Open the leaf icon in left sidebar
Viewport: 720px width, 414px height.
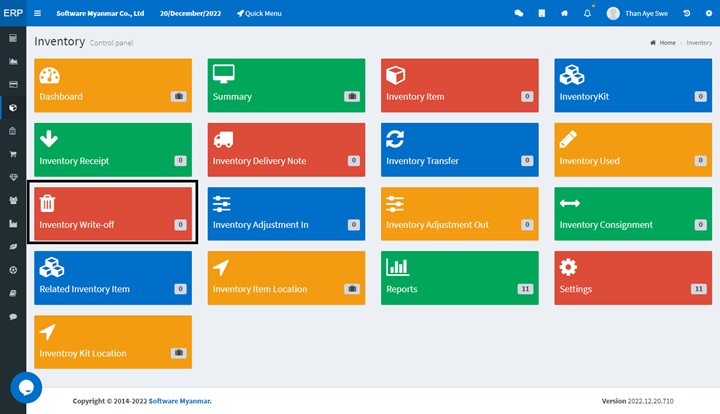(13, 246)
